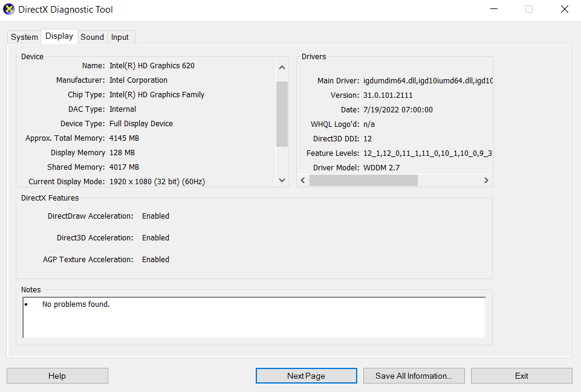Click the 'Full Display Device' value
The width and height of the screenshot is (581, 392).
pos(141,124)
